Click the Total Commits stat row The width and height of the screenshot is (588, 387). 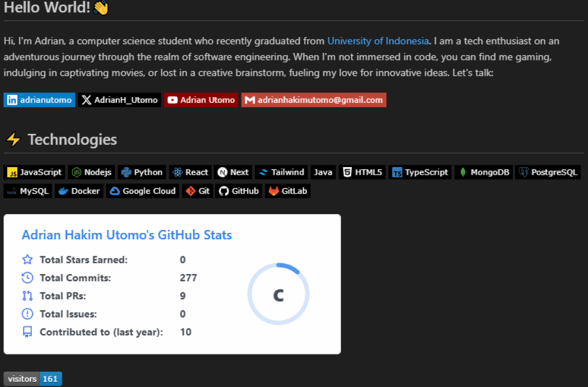[109, 278]
